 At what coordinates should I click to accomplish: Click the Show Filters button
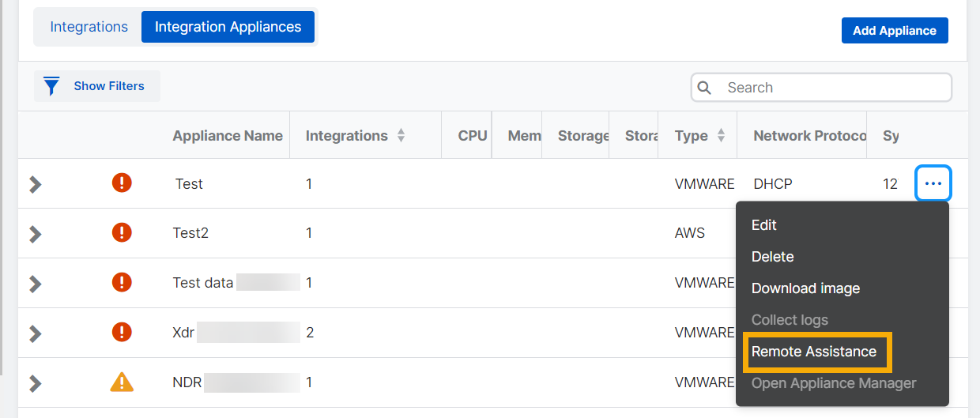(108, 86)
